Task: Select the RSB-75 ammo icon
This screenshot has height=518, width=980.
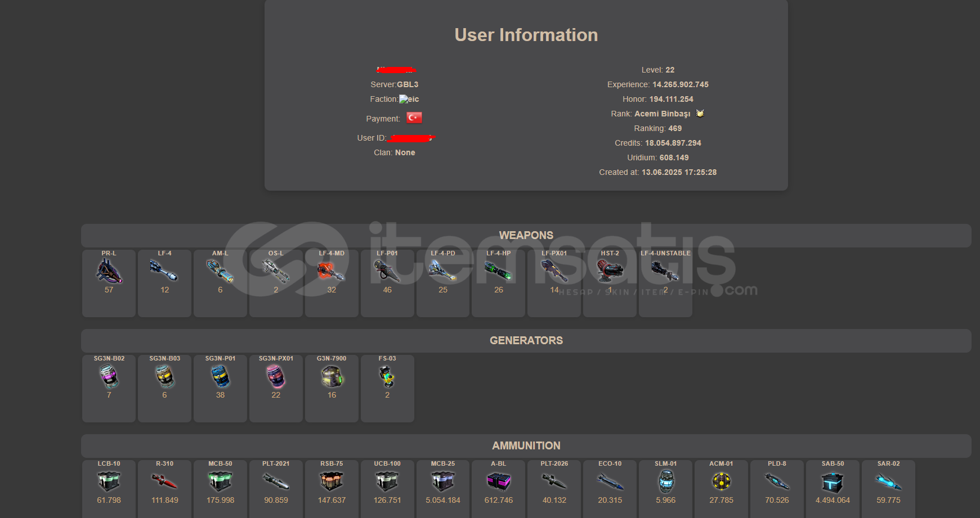Action: coord(332,481)
